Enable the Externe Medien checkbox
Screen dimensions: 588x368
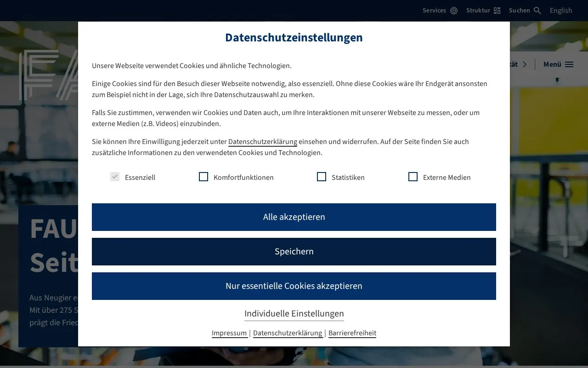[x=413, y=177]
